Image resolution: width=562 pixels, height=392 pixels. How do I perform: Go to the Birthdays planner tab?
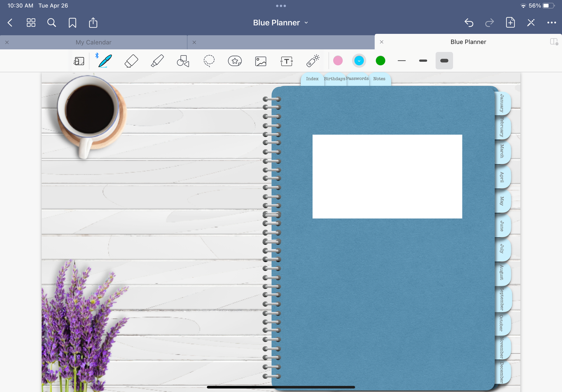(x=334, y=79)
